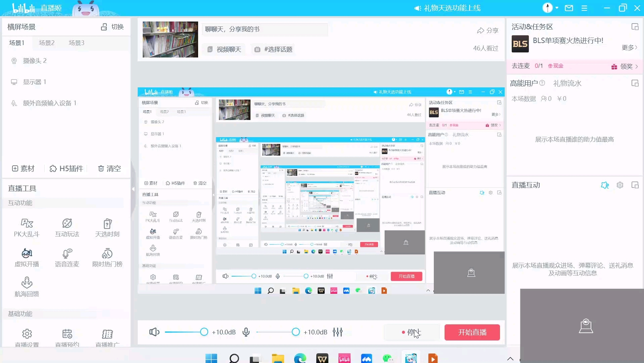Switch to 高能用户 tab
644x363 pixels.
[524, 83]
